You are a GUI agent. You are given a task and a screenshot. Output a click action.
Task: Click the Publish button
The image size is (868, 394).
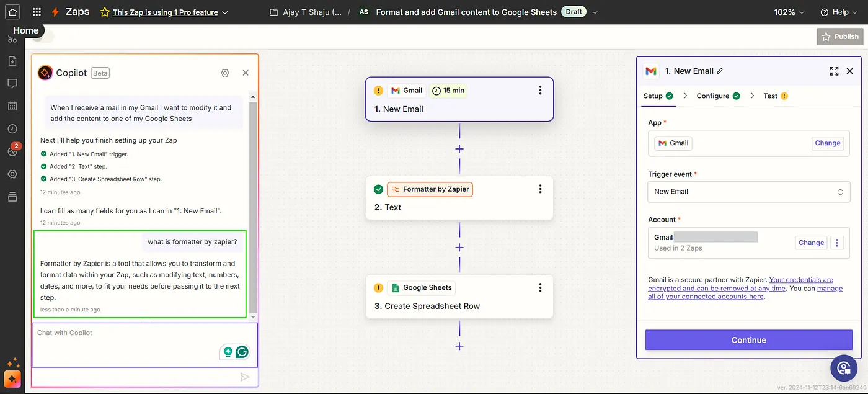pyautogui.click(x=840, y=37)
